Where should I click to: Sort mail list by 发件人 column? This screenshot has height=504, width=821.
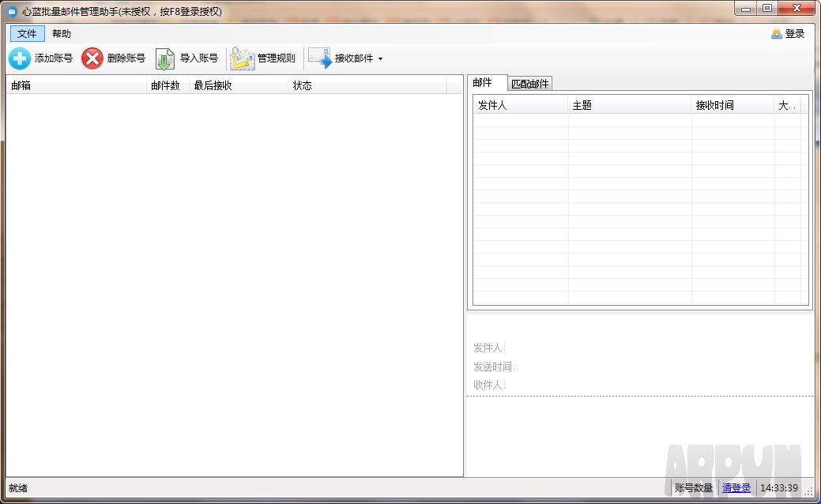(520, 105)
